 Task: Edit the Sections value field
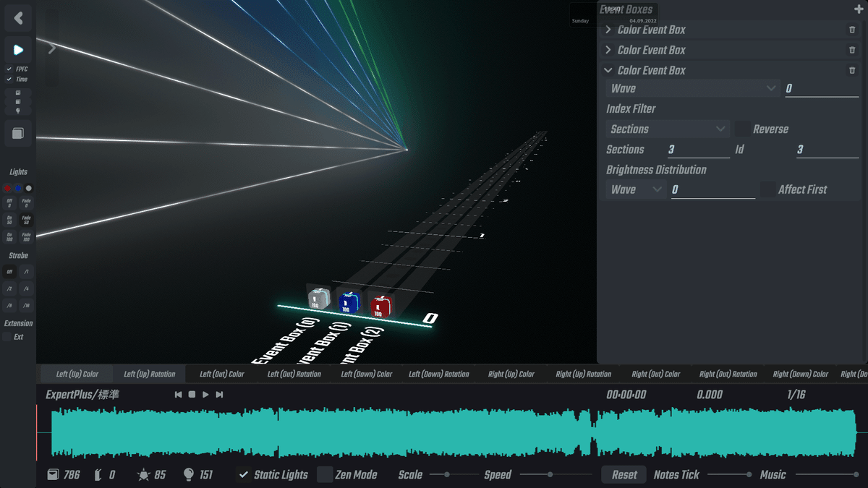coord(699,150)
